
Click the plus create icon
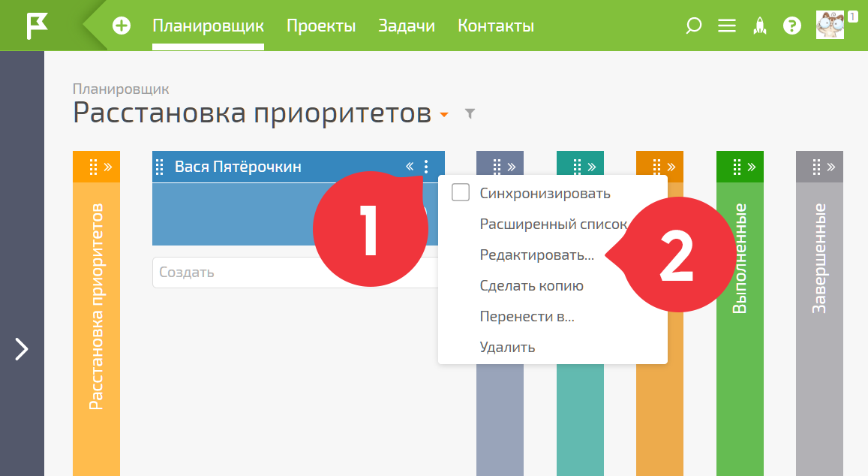(x=122, y=26)
